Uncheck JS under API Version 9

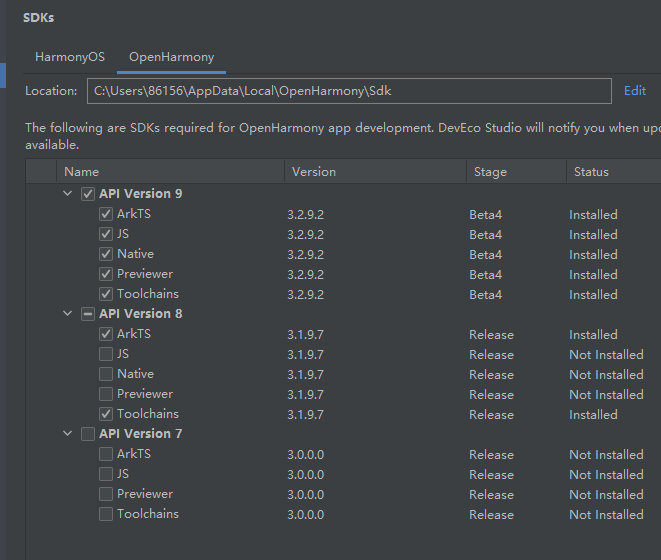click(106, 234)
